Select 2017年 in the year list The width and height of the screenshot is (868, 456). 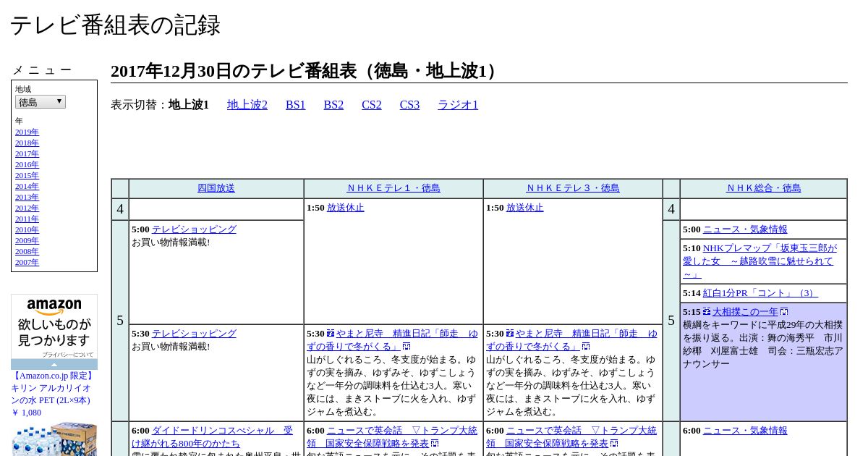(x=27, y=154)
